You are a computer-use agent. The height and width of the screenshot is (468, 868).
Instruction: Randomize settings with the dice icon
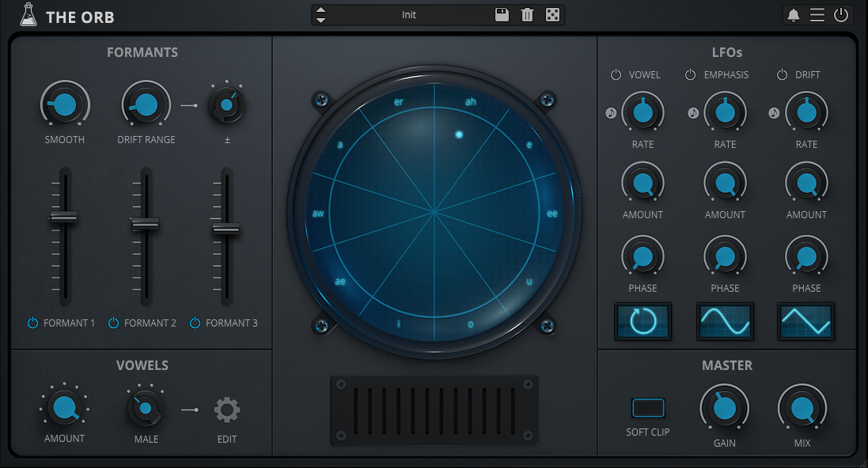(x=553, y=15)
